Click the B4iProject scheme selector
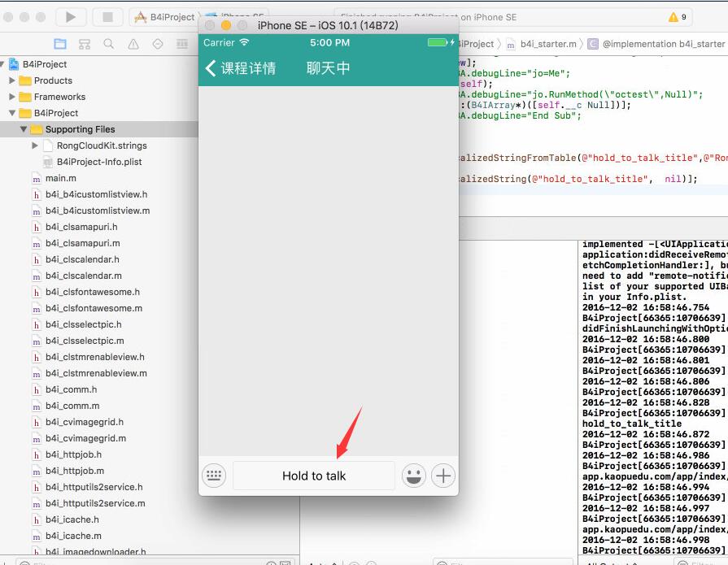 click(x=165, y=17)
